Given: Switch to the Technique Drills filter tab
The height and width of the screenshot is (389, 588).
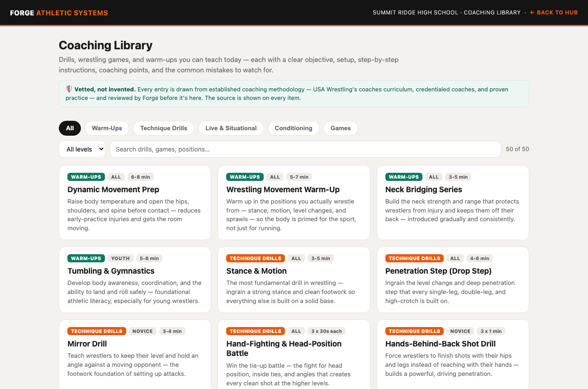Looking at the screenshot, I should pos(164,128).
